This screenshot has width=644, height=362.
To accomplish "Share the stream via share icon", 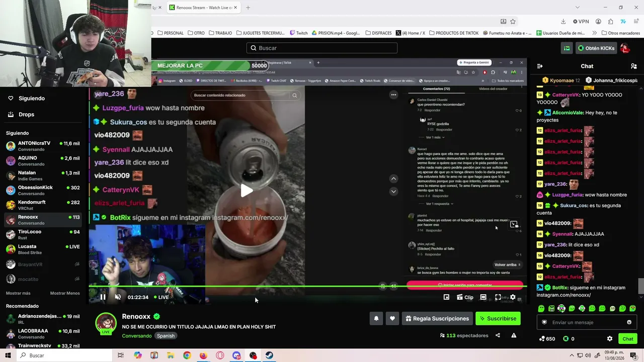I will 498,335.
